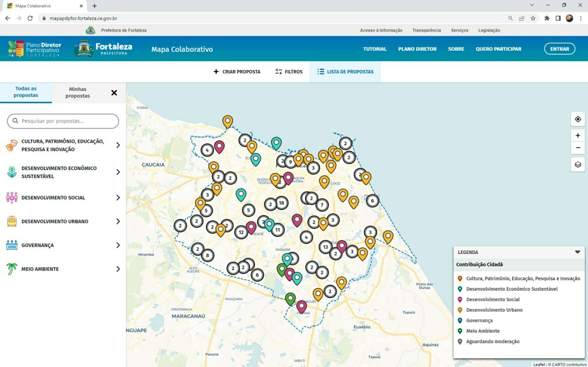Open the Tutorial navigation link
Viewport: 588px width, 367px height.
click(x=375, y=49)
